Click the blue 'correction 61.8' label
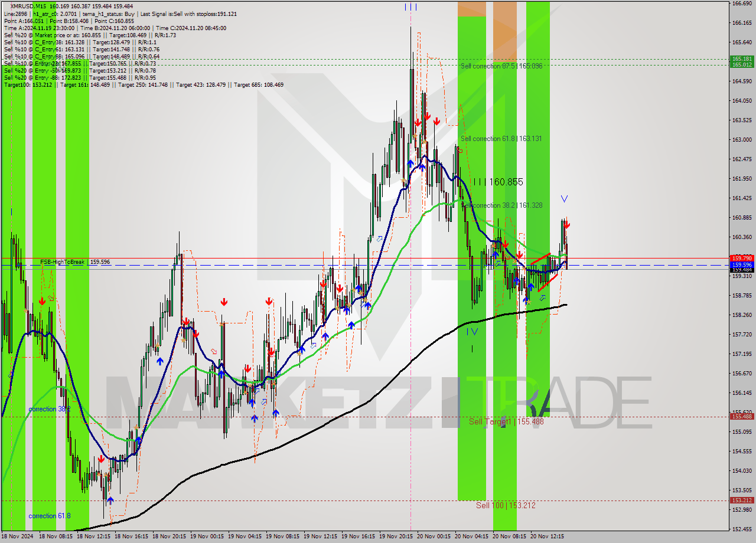 [50, 516]
